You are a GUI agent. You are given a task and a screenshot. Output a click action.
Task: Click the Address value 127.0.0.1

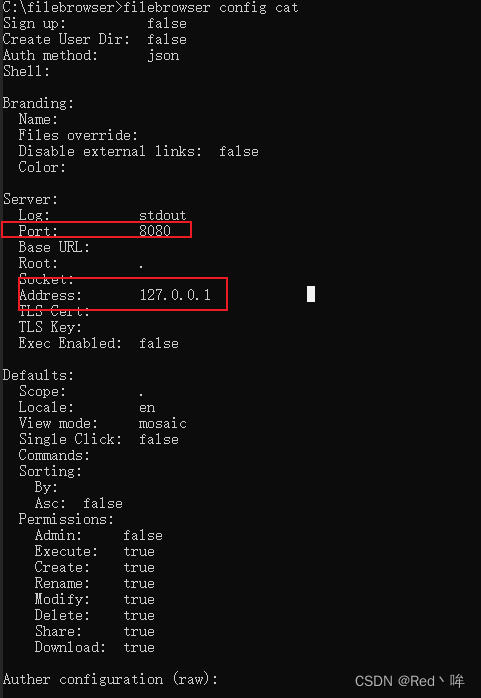(175, 295)
